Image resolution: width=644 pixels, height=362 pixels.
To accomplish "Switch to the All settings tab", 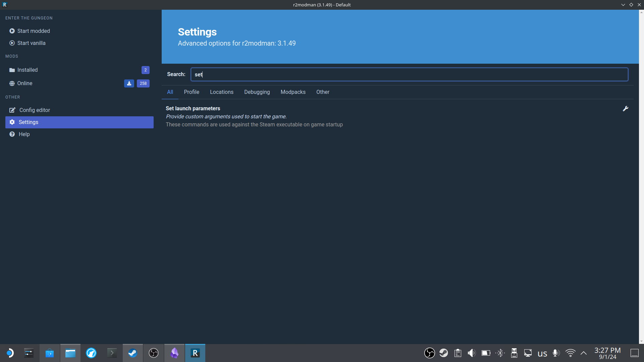I will (170, 92).
